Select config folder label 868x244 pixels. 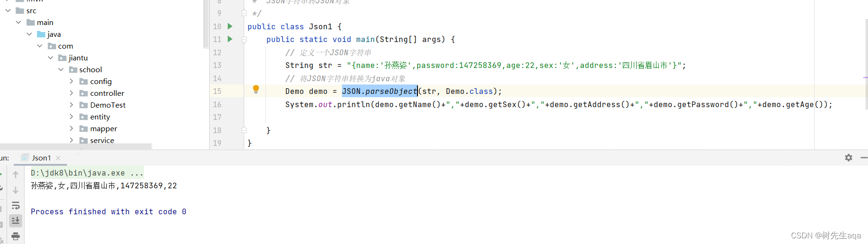click(101, 81)
